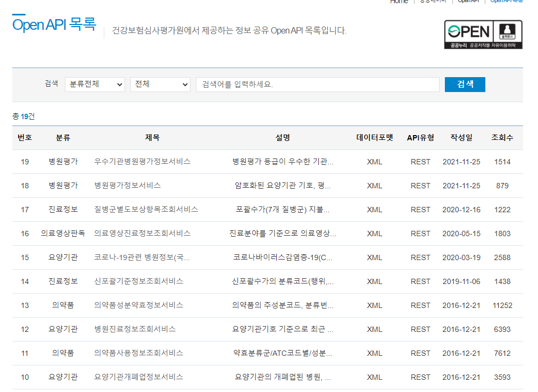
Task: Open the 질병군별도보상항목조회서비스 link
Action: [146, 210]
